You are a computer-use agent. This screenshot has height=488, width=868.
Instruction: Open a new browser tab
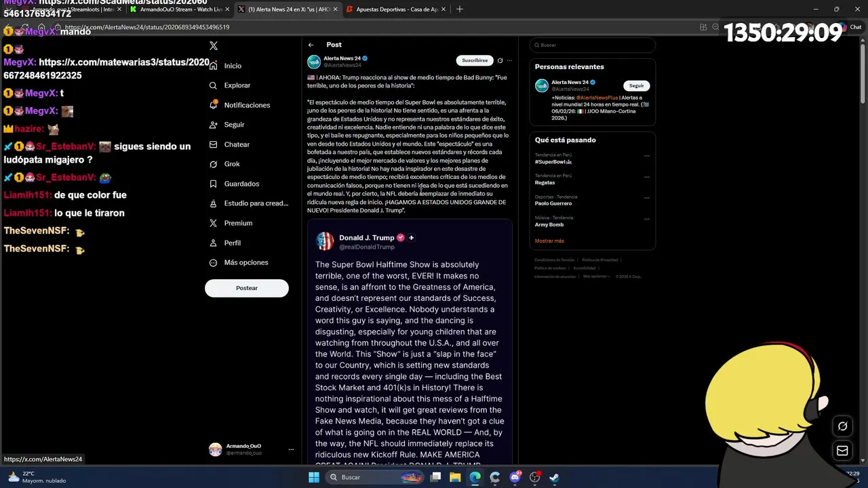point(460,9)
